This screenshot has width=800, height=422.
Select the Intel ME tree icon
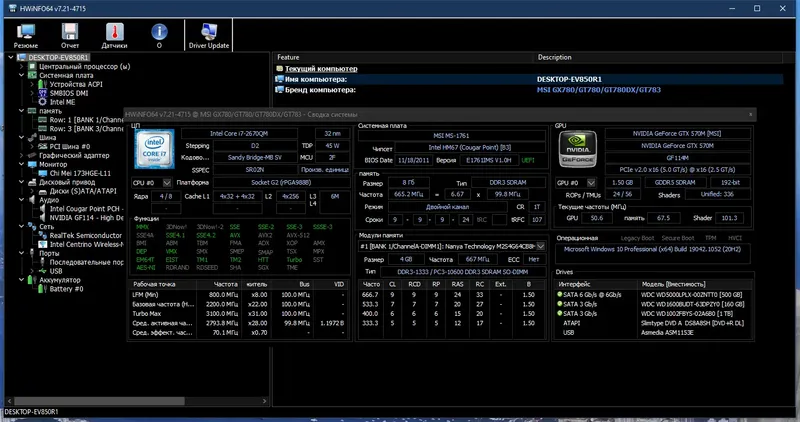(43, 102)
